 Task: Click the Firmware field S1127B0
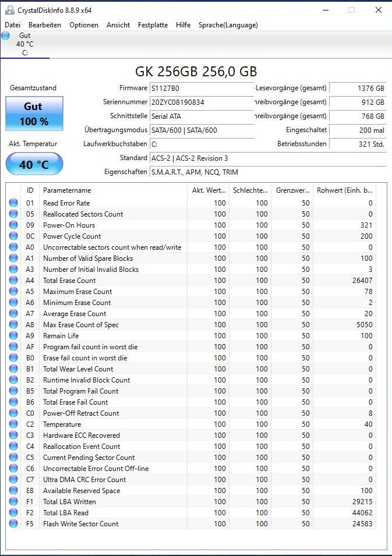point(202,88)
